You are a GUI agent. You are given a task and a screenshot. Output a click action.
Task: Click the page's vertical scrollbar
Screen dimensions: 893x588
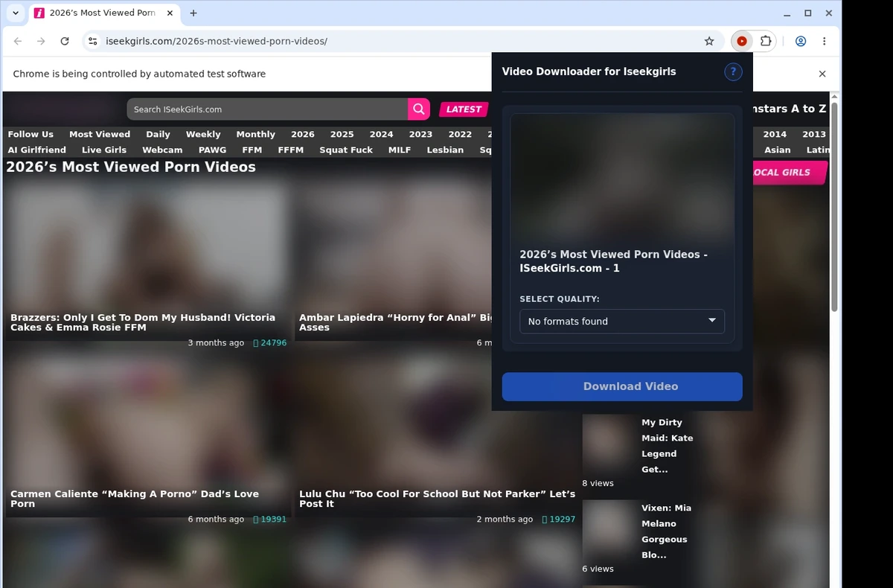[x=834, y=208]
